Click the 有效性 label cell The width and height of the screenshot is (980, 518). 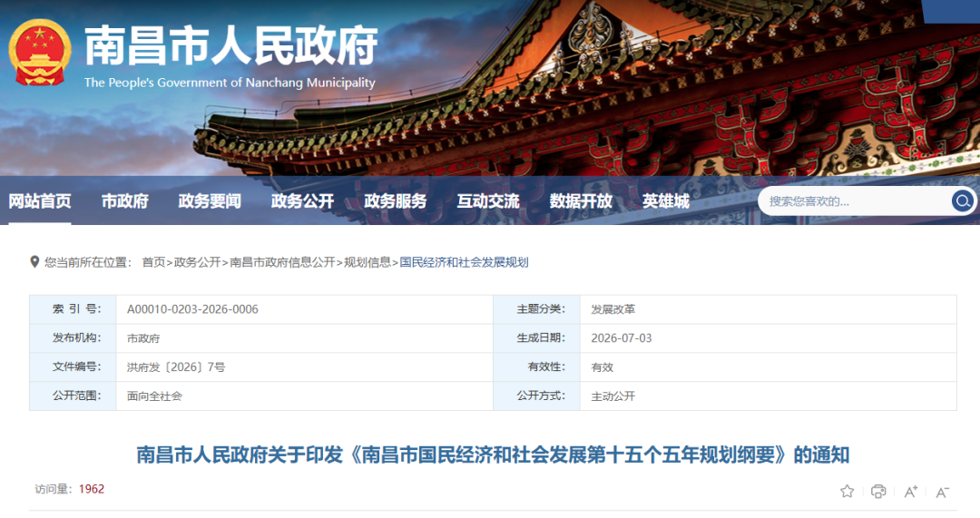(x=537, y=367)
